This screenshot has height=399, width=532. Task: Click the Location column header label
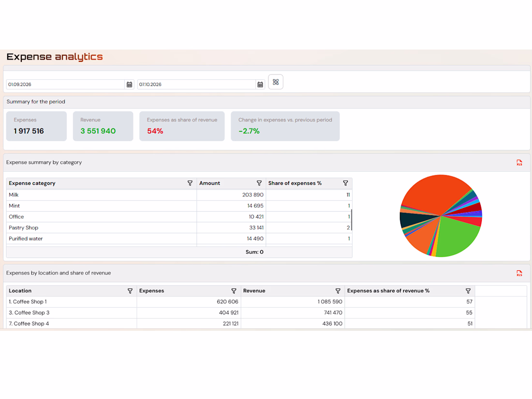(x=20, y=291)
